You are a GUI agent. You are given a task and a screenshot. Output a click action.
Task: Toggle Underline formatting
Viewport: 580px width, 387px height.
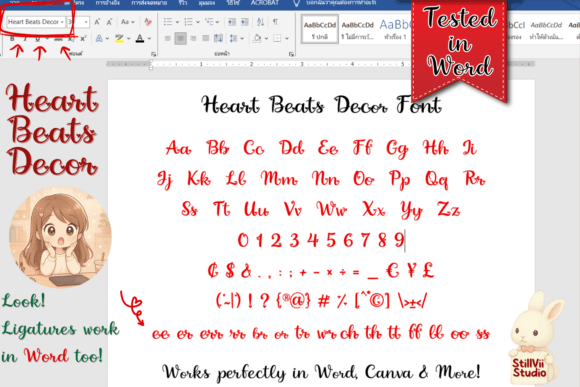click(37, 38)
